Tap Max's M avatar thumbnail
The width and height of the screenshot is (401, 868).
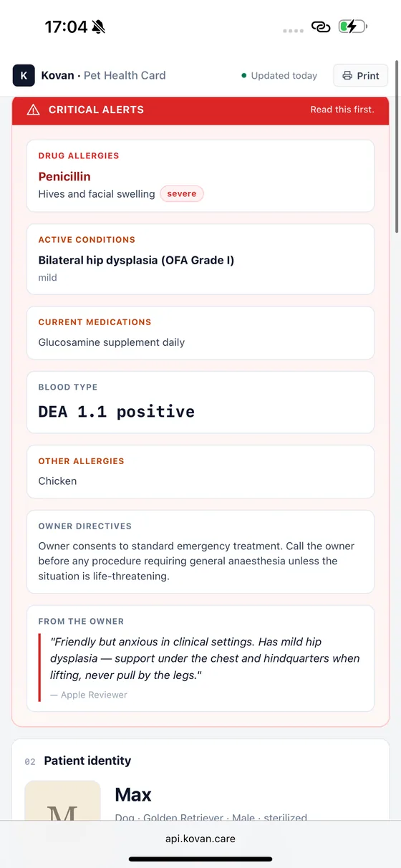[63, 800]
